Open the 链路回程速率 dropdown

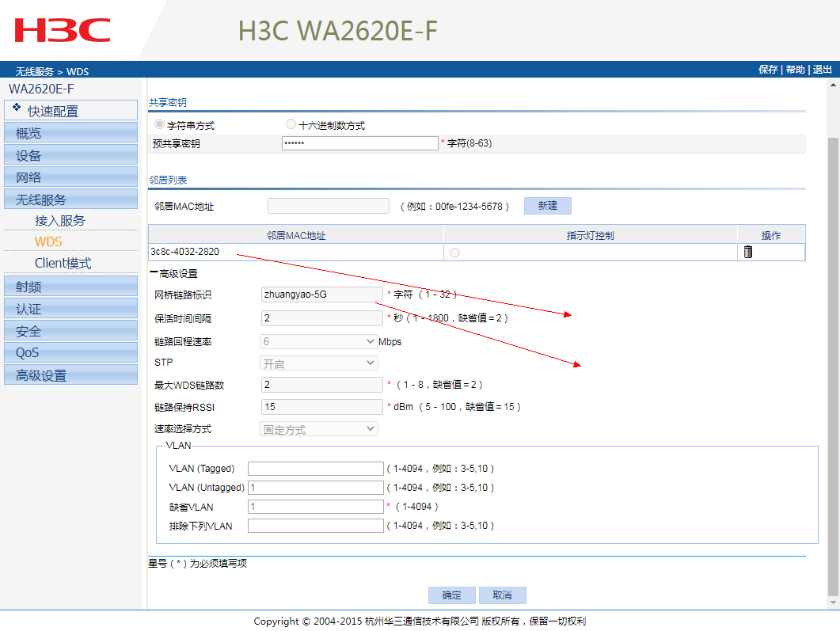[319, 342]
